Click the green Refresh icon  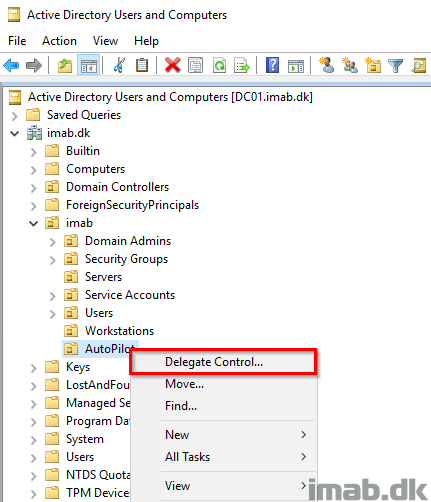(x=219, y=65)
